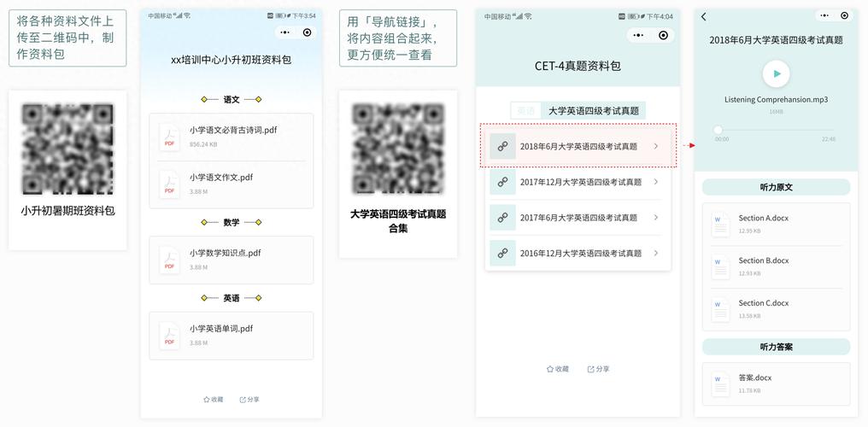Tap 收藏 star on CET-4 screen

pos(558,369)
